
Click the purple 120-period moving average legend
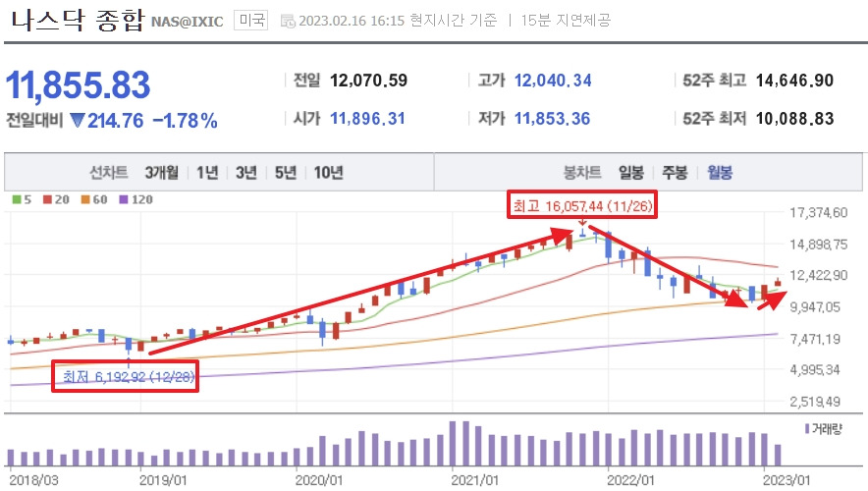point(136,199)
